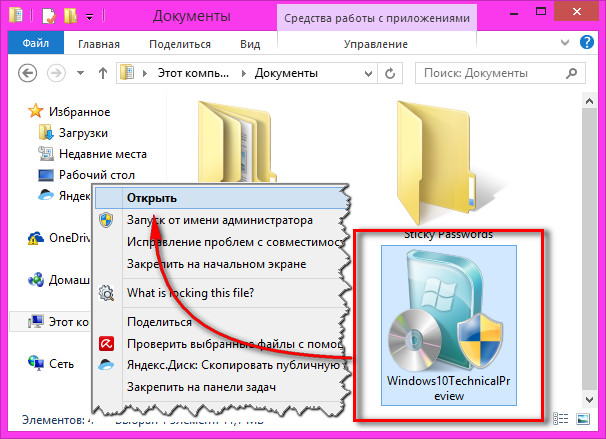
Task: Click the scrollbar down arrow
Action: coord(589,400)
